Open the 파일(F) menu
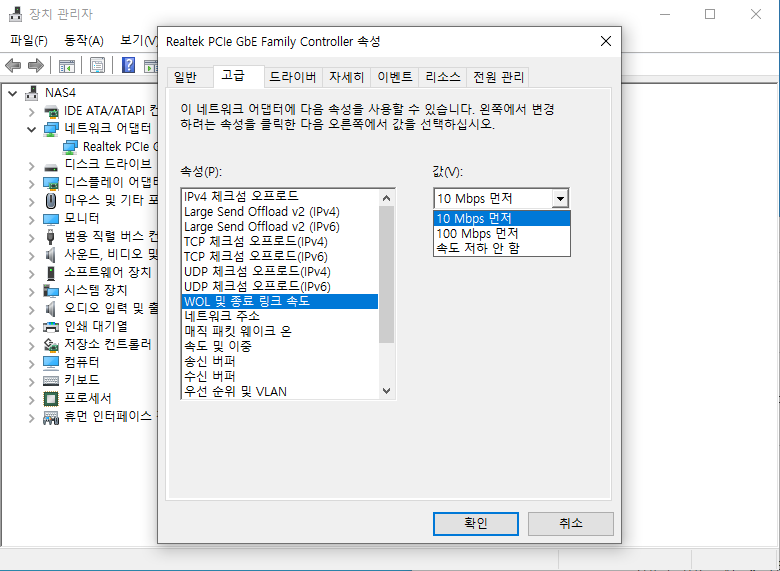Screen dimensions: 780x571 (28, 40)
